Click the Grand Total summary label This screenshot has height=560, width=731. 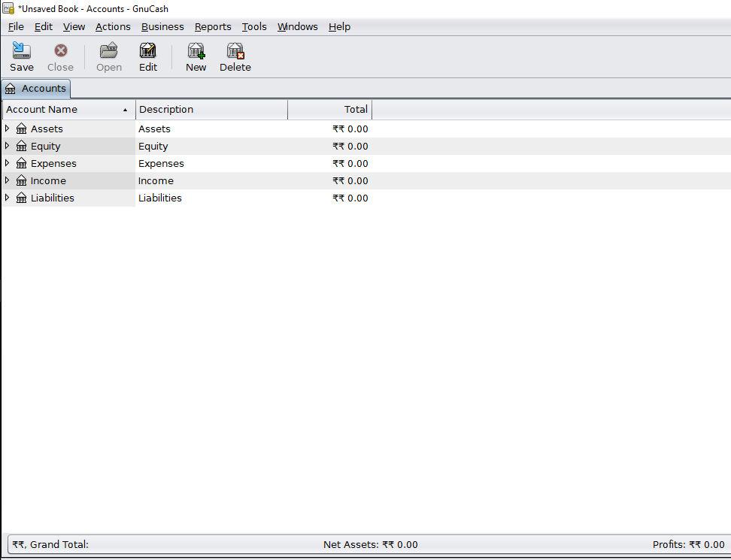[x=50, y=544]
